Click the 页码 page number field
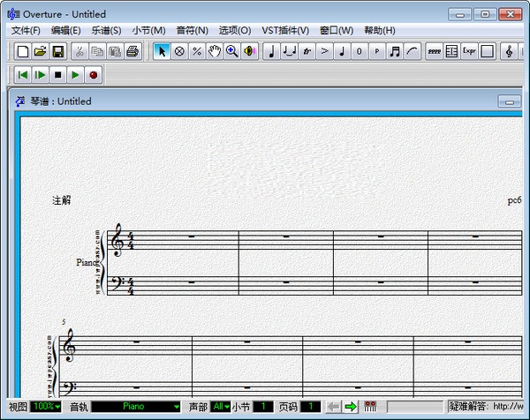This screenshot has width=530, height=420. [310, 407]
